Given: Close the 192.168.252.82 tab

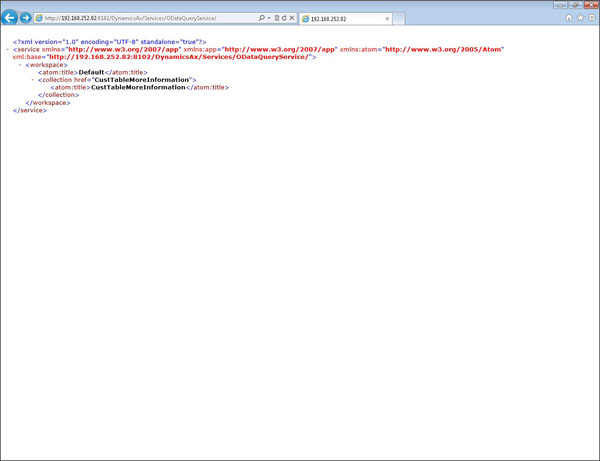Looking at the screenshot, I should point(387,19).
